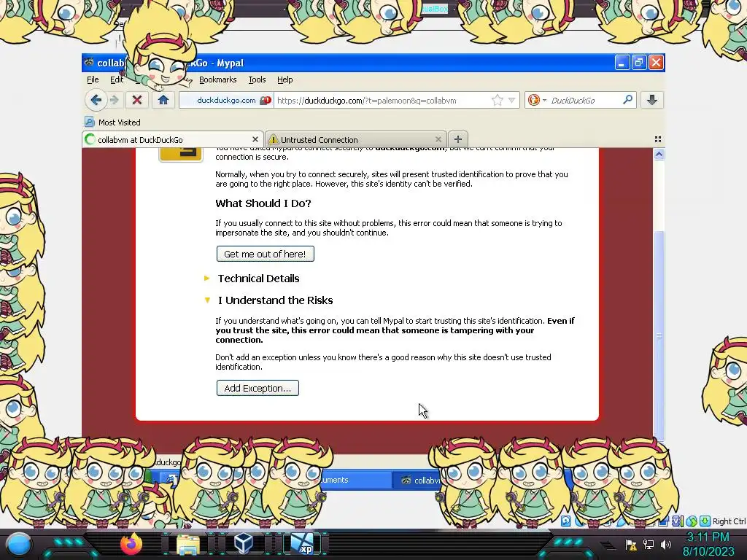Click the Add Exception... button
Viewport: 747px width, 560px height.
click(x=258, y=388)
